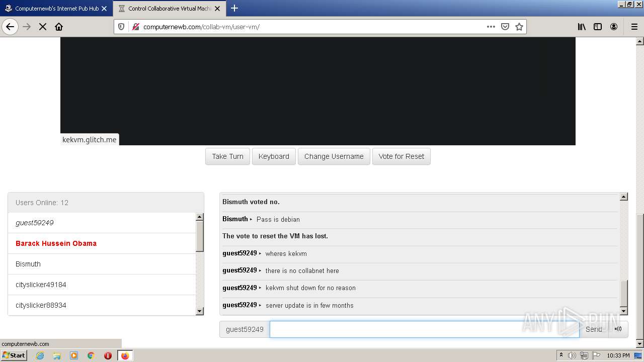This screenshot has width=644, height=362.
Task: Click the chat box scroll up arrow
Action: [624, 197]
